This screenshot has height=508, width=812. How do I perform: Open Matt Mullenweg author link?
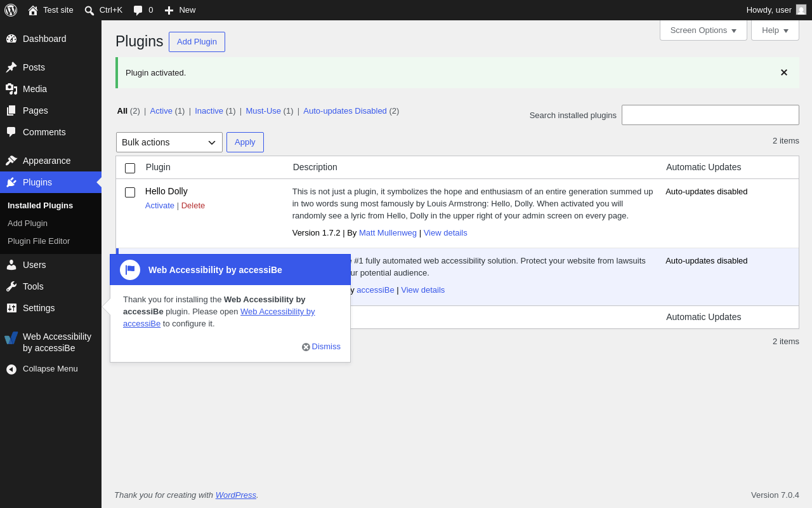pyautogui.click(x=388, y=232)
